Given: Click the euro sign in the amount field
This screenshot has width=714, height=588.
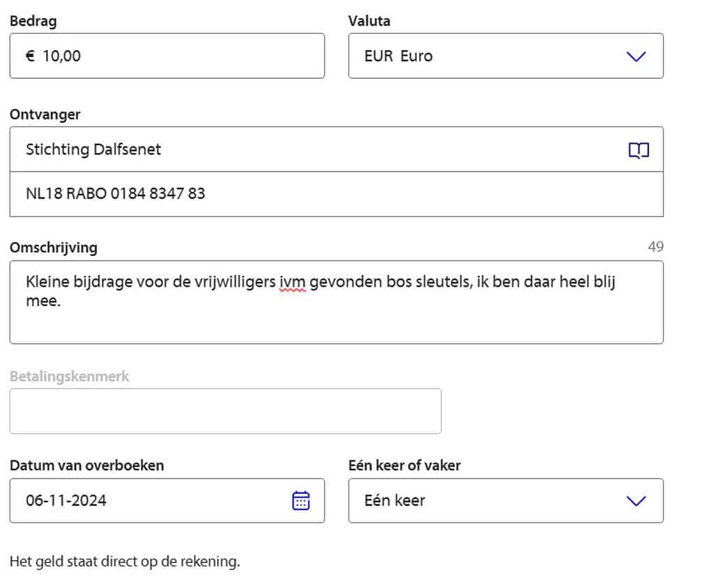Looking at the screenshot, I should pos(30,56).
